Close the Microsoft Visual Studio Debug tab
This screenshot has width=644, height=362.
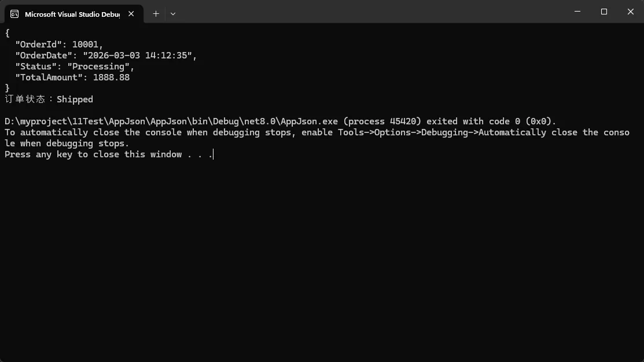point(131,14)
